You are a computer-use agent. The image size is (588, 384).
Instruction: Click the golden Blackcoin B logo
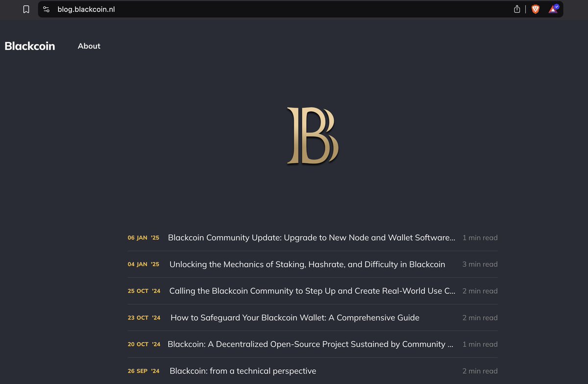(x=313, y=135)
